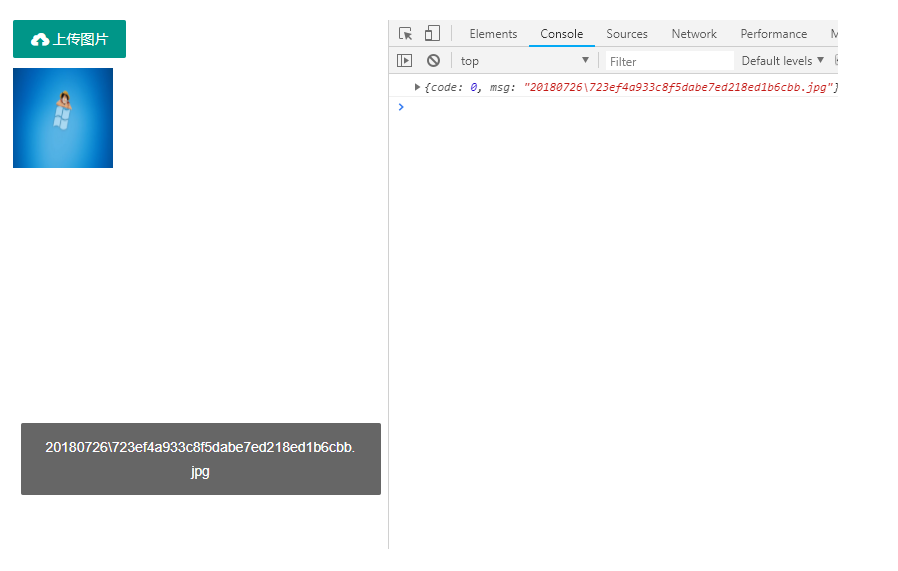The height and width of the screenshot is (571, 898).
Task: Switch to the Elements tab
Action: (493, 34)
